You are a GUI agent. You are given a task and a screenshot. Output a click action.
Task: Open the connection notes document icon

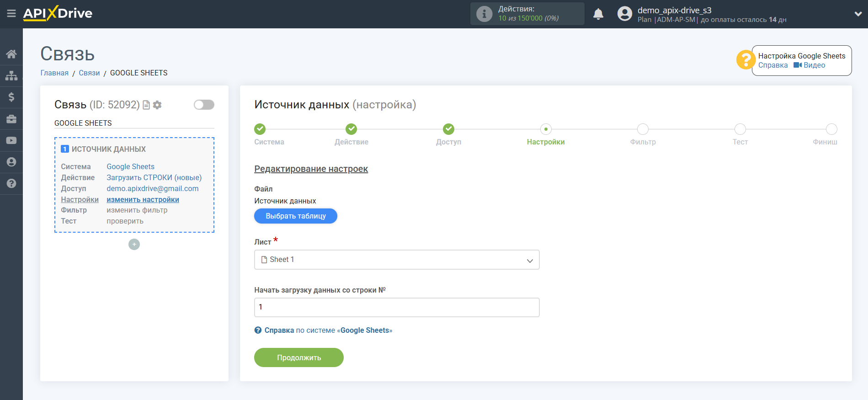[146, 105]
